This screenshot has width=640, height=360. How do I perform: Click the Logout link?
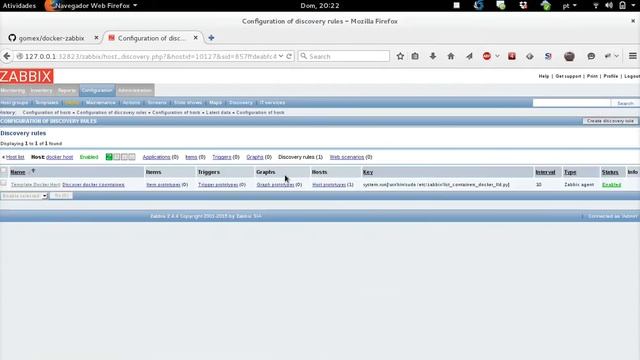pyautogui.click(x=632, y=76)
